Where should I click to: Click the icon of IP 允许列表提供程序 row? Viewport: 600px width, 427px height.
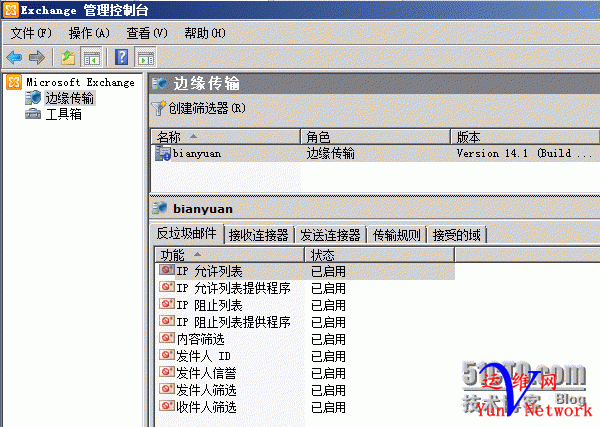point(167,287)
